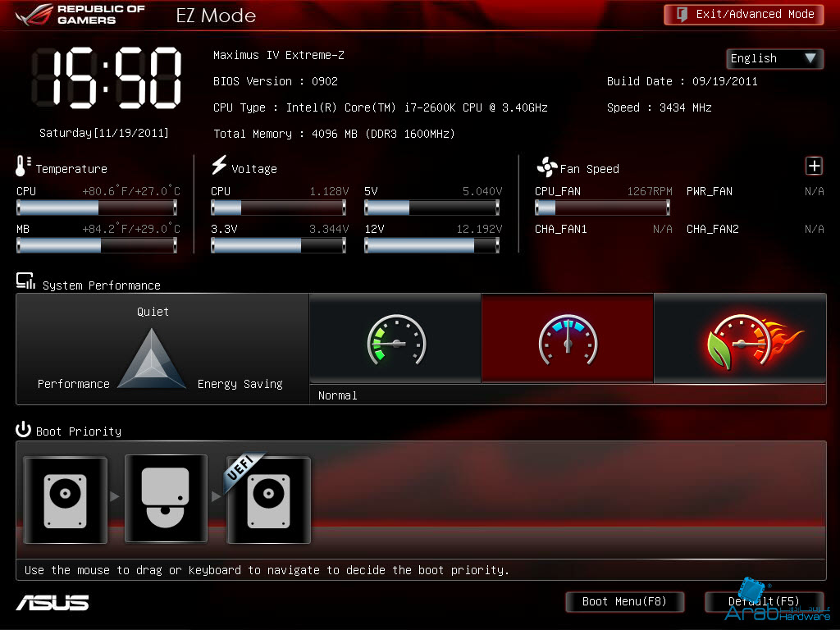
Task: Select the Energy Saving green gauge mode
Action: [x=395, y=338]
